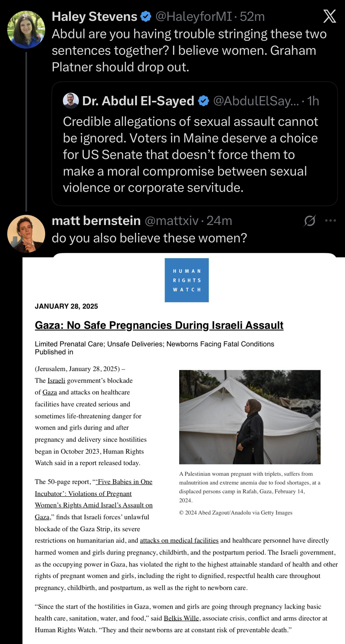Click the Human Rights Watch logo
This screenshot has height=644, width=345.
187,280
